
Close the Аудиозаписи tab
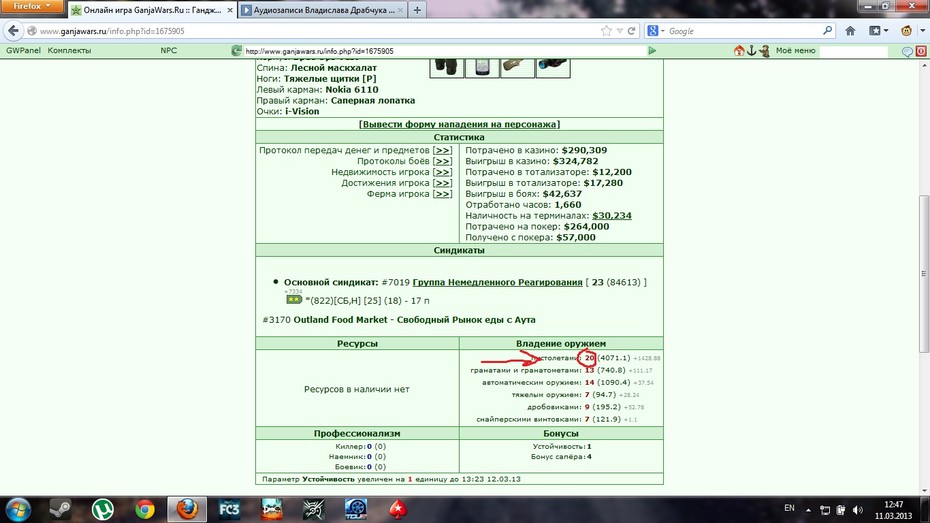(x=400, y=10)
